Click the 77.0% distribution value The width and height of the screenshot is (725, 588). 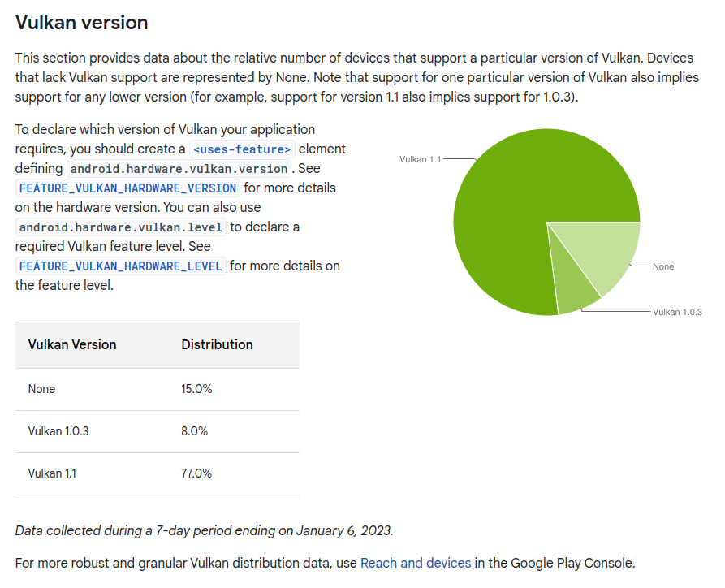coord(196,473)
